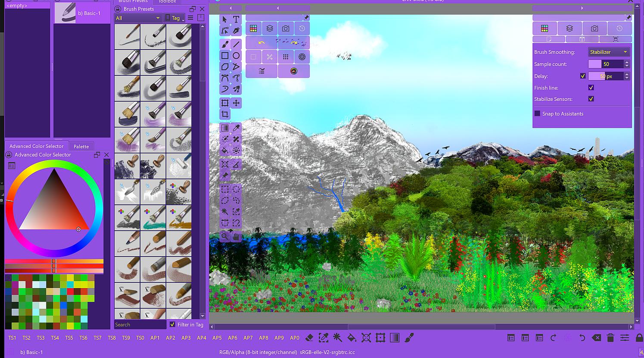Toggle the Stabilize Sensors checkbox
This screenshot has height=358, width=644.
[x=591, y=99]
